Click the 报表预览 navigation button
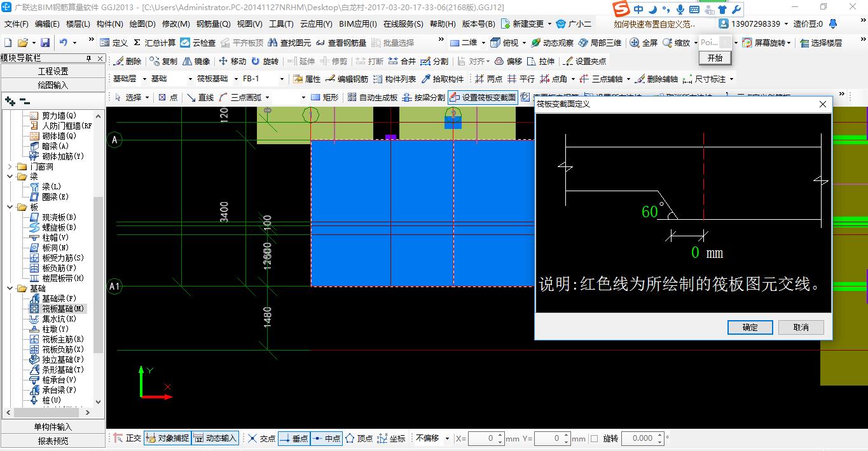This screenshot has height=451, width=868. (53, 440)
